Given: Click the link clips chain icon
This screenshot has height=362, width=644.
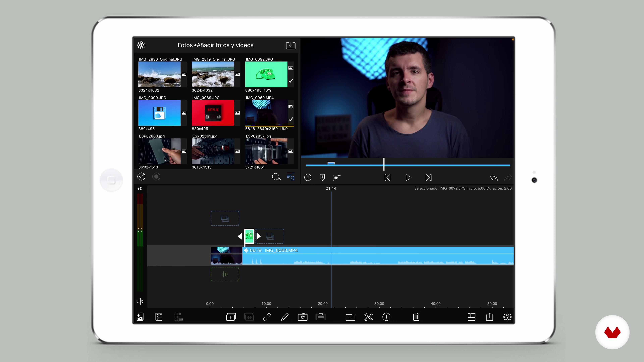Looking at the screenshot, I should tap(267, 317).
